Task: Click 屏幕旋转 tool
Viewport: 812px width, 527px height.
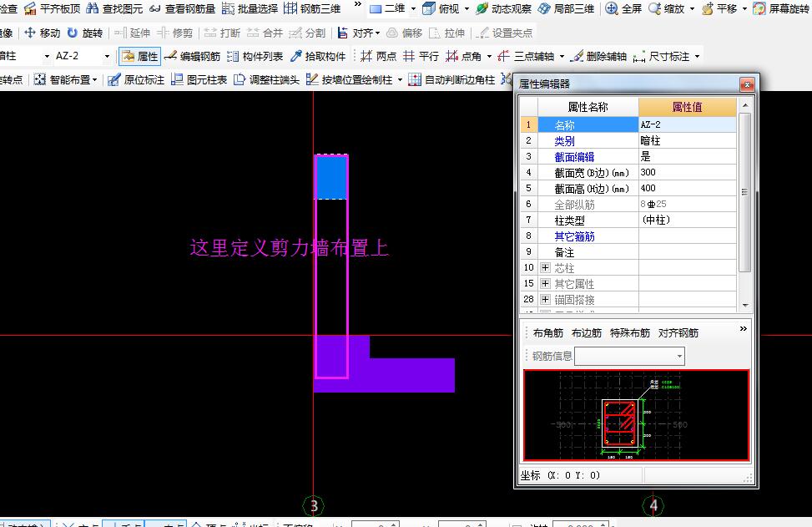Action: pyautogui.click(x=781, y=8)
